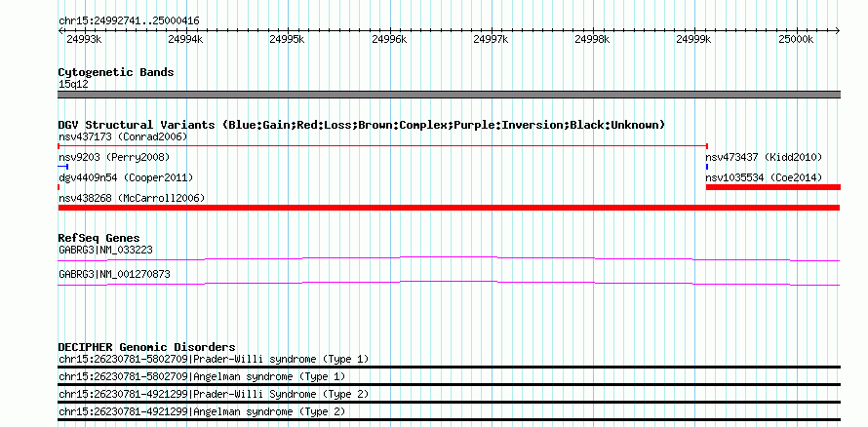The height and width of the screenshot is (427, 868).
Task: Open nsv473437 (Kidd2010) variant label
Action: (x=764, y=157)
